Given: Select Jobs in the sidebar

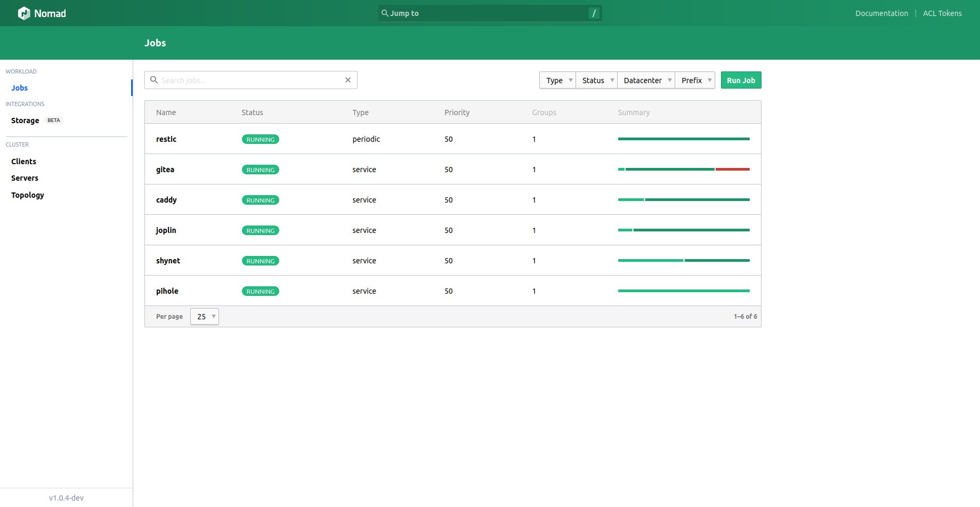Looking at the screenshot, I should 20,88.
